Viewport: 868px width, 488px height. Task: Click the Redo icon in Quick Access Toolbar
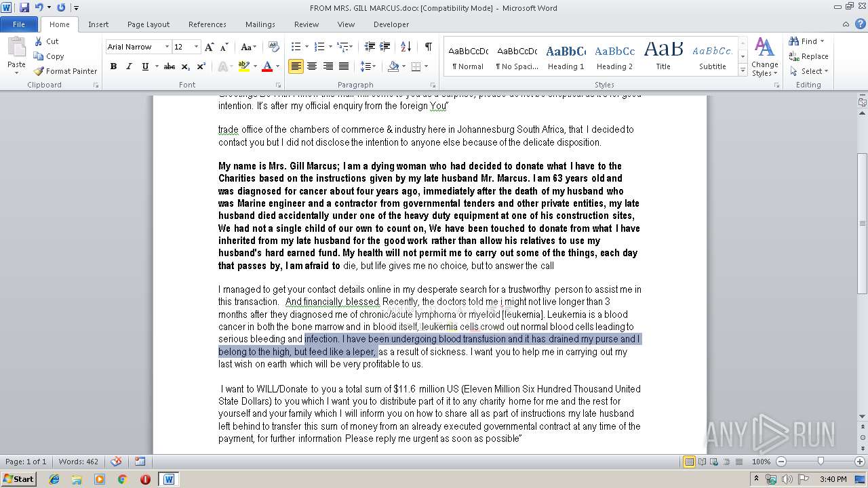[61, 7]
